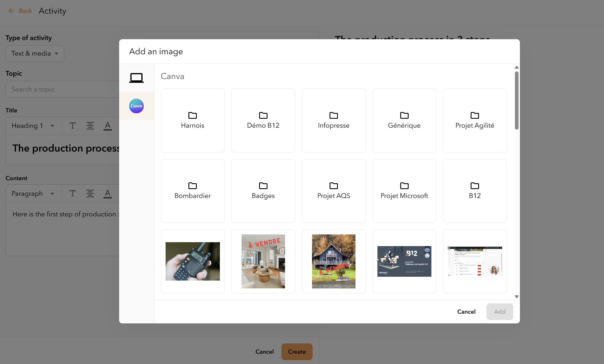Open the Démo B12 folder
The image size is (604, 364).
point(263,120)
